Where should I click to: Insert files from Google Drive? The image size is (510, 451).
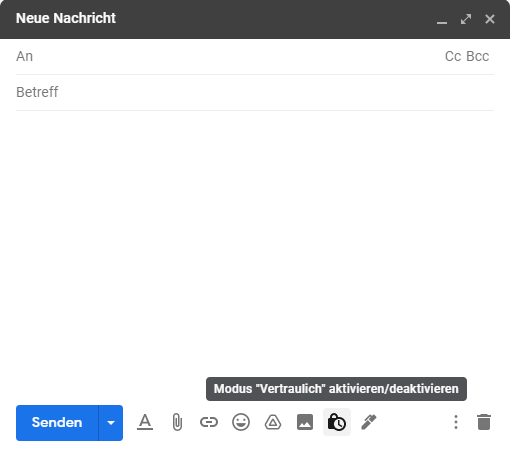click(x=273, y=422)
